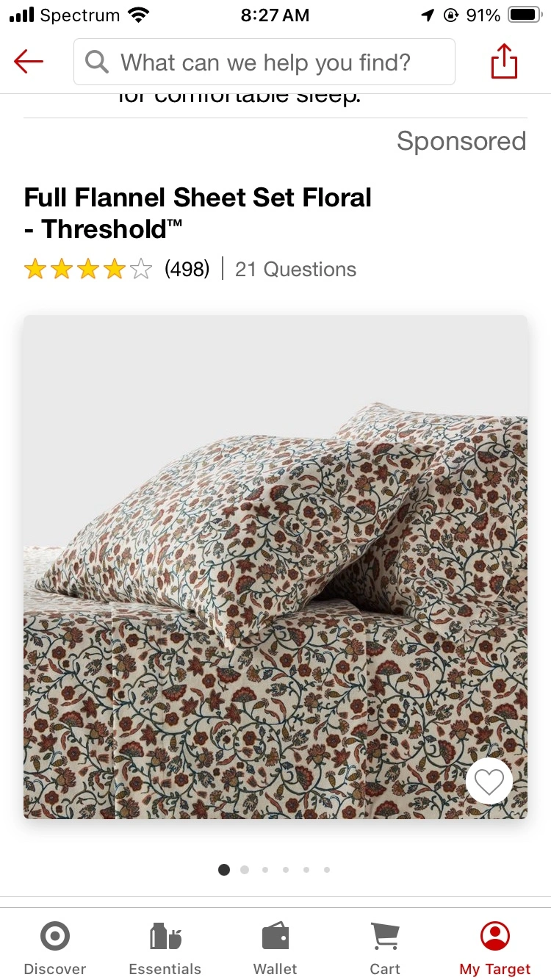
Task: Select the second image carousel dot
Action: [245, 870]
